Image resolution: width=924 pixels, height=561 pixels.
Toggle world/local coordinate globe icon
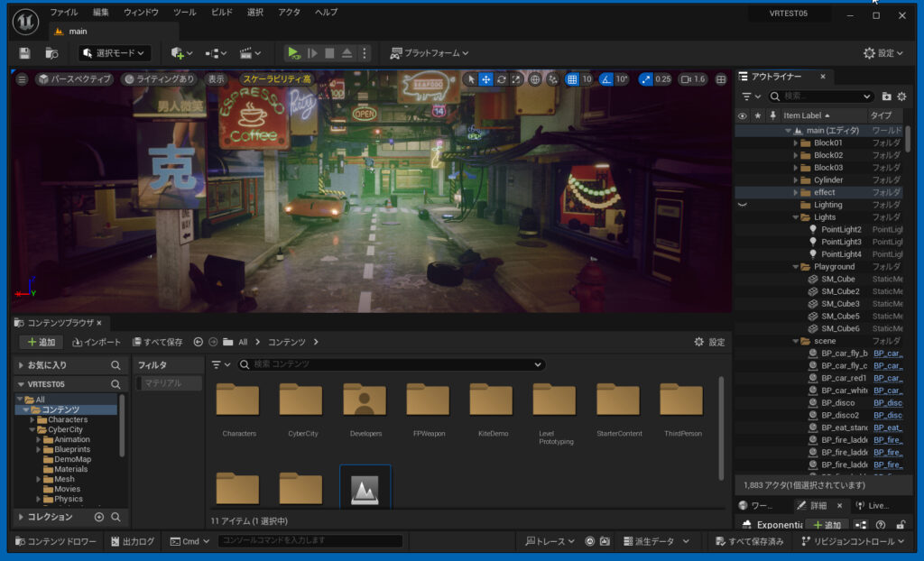(x=534, y=78)
